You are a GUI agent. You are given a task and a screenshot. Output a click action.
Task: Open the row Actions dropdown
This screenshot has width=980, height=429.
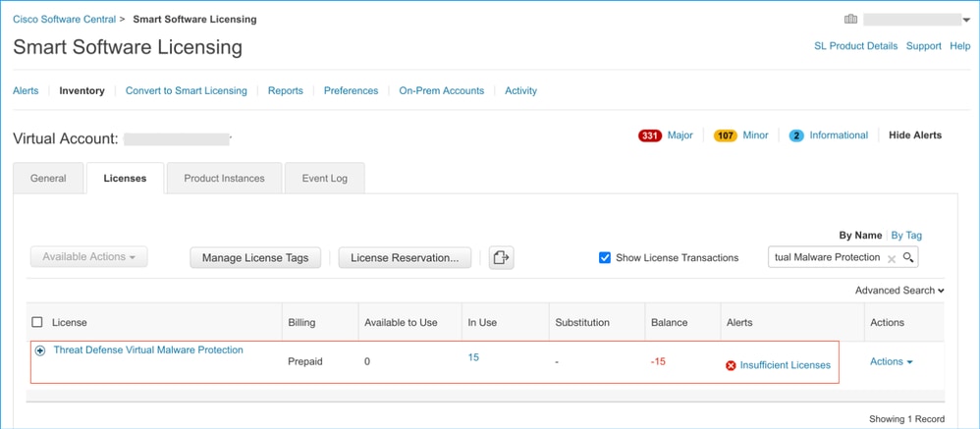pos(892,361)
